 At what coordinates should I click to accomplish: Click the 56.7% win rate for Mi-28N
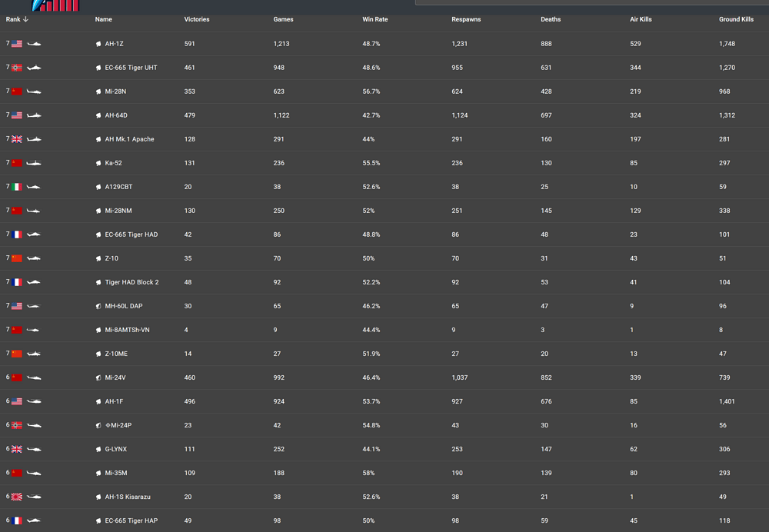point(371,91)
